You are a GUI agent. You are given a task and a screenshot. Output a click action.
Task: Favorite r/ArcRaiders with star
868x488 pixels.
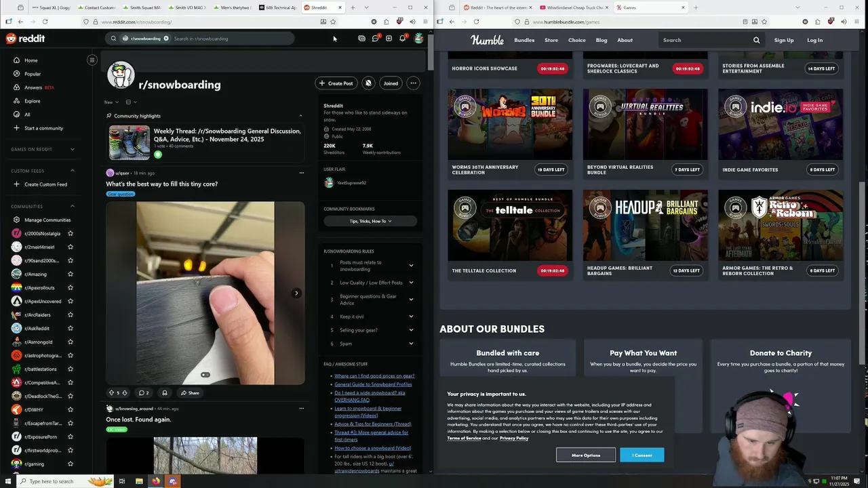point(70,315)
